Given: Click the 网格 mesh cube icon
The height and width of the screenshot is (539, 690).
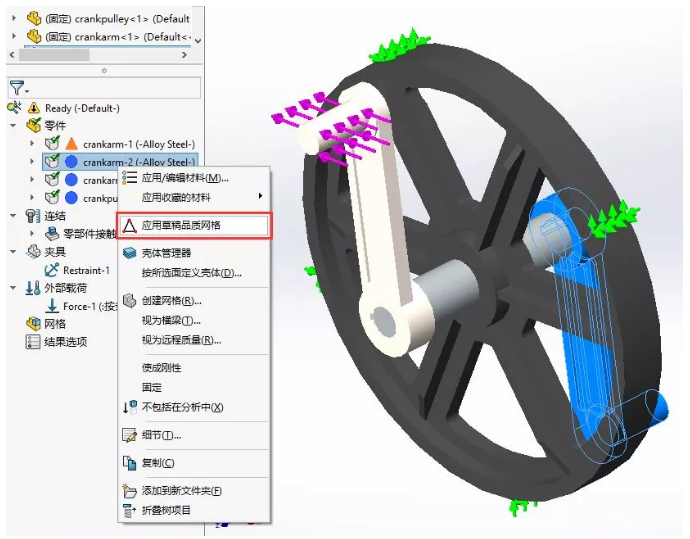Looking at the screenshot, I should pos(32,324).
